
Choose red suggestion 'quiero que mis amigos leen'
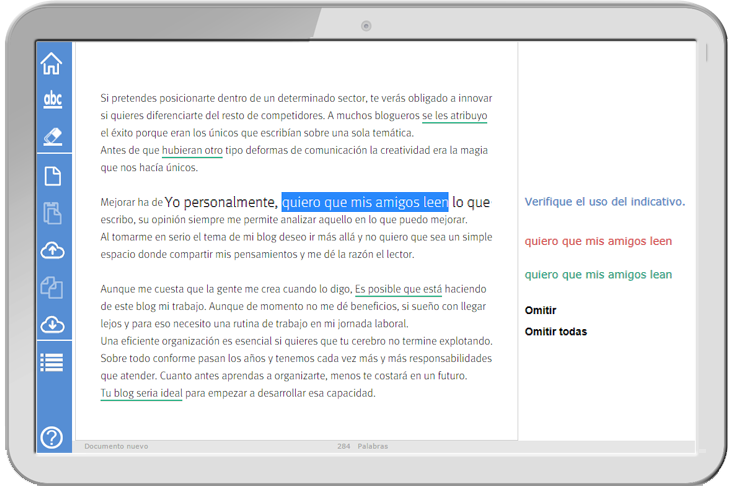click(x=598, y=241)
